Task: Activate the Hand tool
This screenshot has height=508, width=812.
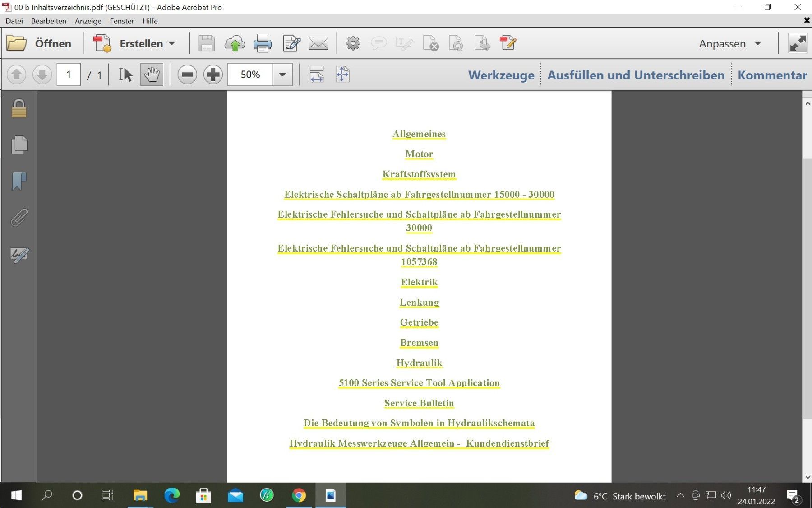Action: point(152,75)
